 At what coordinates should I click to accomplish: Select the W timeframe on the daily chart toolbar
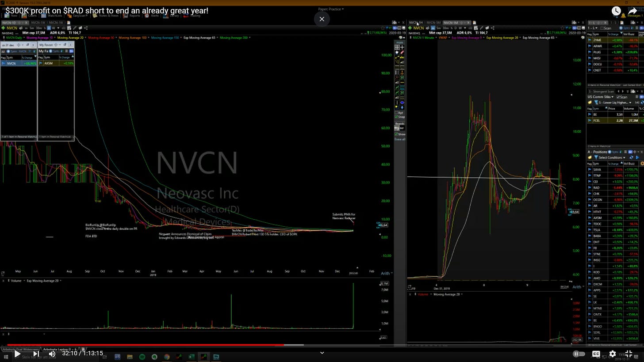(54, 28)
